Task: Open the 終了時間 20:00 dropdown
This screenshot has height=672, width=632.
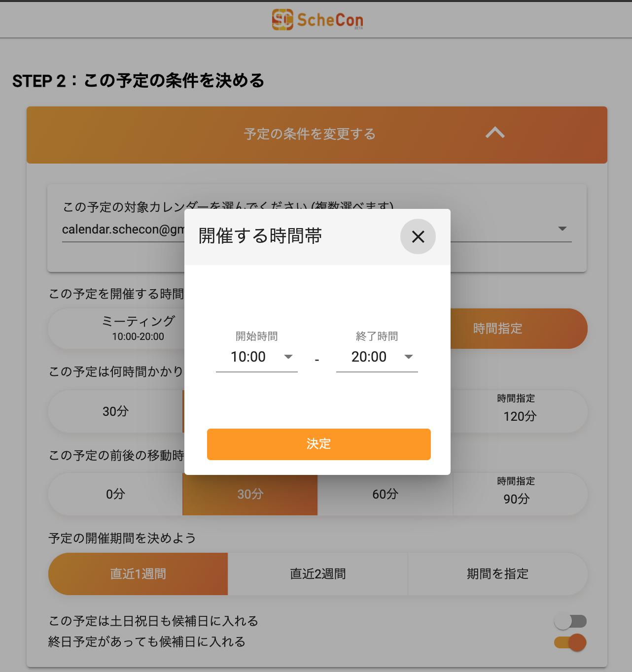Action: [377, 357]
